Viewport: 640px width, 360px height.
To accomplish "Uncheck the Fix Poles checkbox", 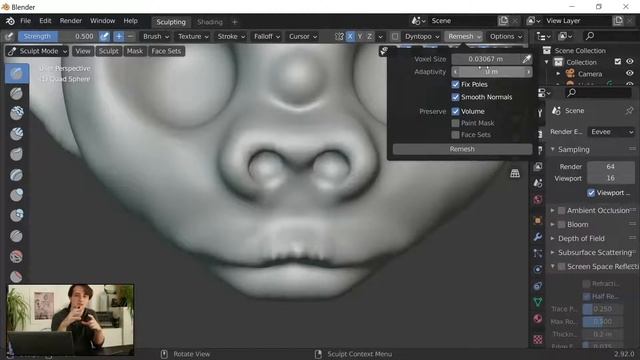I will click(x=456, y=84).
